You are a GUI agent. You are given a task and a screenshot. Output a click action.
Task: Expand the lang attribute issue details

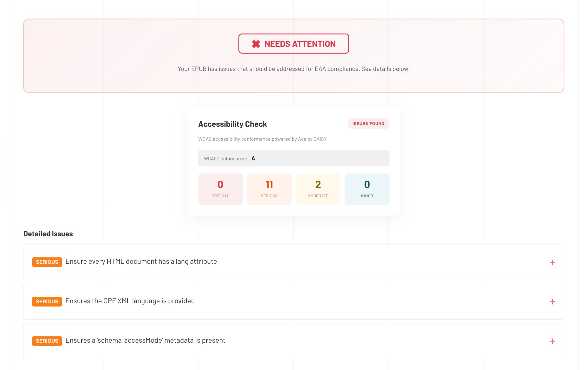tap(552, 262)
